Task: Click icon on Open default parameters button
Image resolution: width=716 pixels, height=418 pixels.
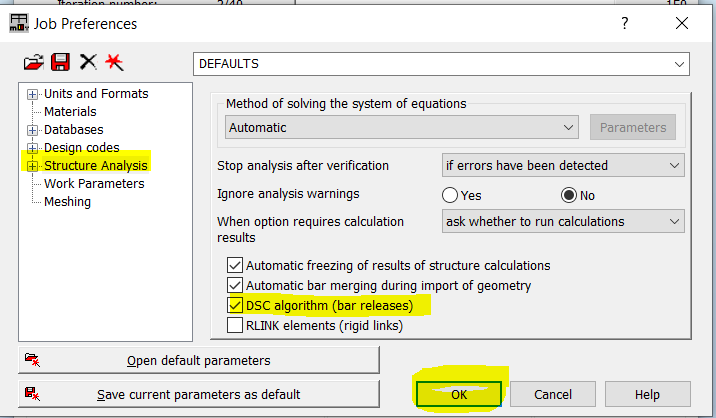Action: [32, 360]
